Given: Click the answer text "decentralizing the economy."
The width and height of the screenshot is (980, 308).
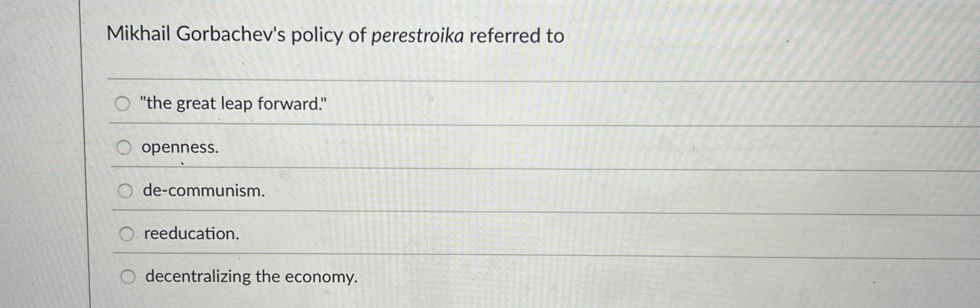Looking at the screenshot, I should (250, 278).
